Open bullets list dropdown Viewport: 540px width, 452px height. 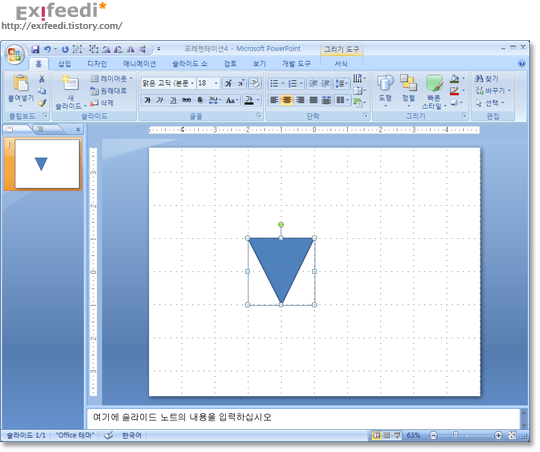(x=283, y=83)
